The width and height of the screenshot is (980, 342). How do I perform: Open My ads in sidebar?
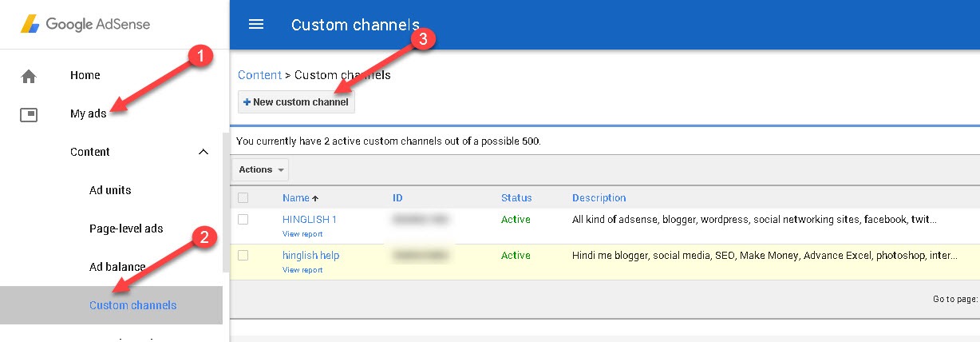(x=88, y=114)
